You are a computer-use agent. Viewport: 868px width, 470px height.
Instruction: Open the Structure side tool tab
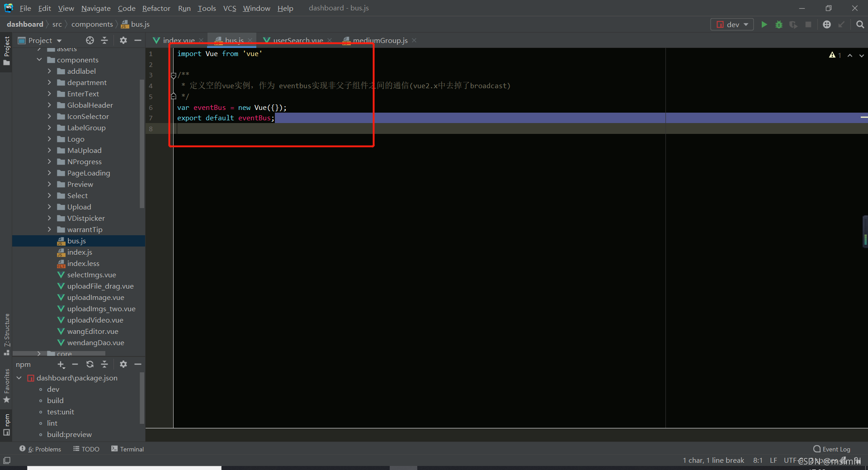[x=7, y=334]
